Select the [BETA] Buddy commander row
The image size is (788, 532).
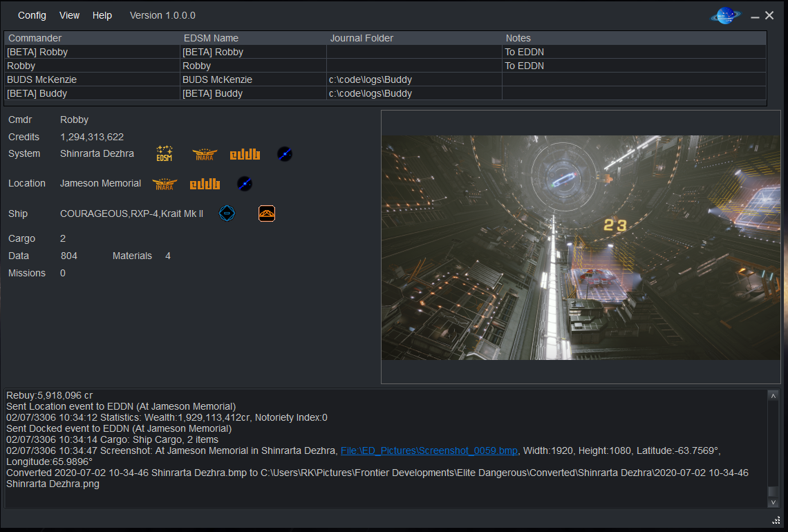tap(386, 93)
